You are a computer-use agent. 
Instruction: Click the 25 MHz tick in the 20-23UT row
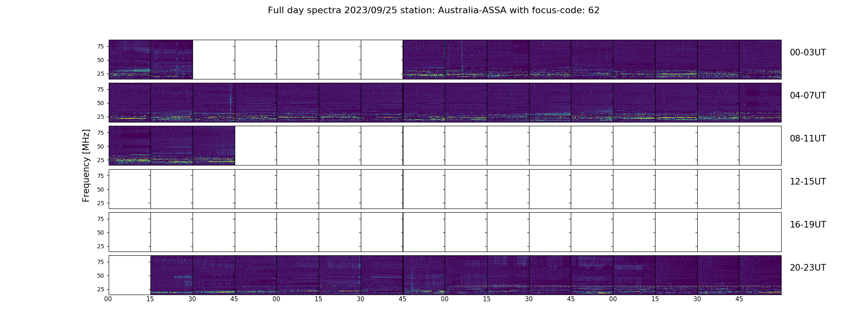[x=100, y=289]
